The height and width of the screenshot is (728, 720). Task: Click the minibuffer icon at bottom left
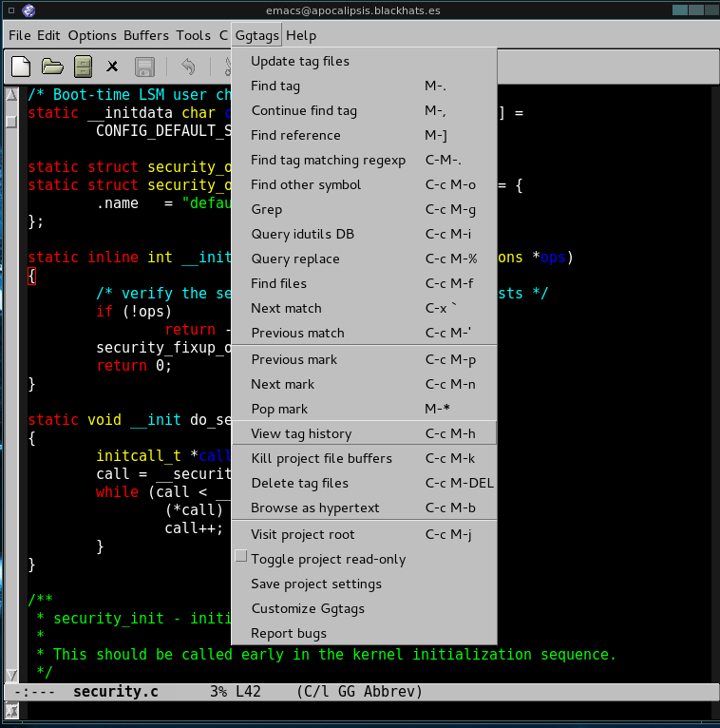[x=11, y=710]
